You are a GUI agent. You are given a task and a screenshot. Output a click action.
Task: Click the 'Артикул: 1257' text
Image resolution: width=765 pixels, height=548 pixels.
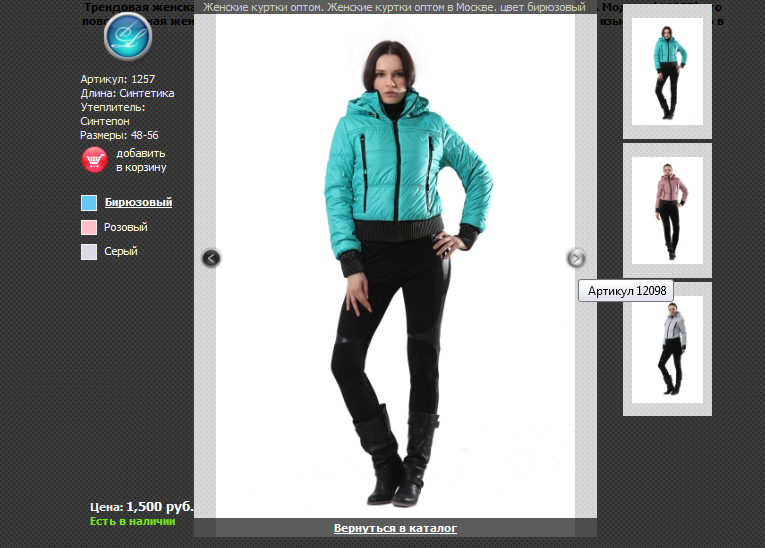(118, 79)
